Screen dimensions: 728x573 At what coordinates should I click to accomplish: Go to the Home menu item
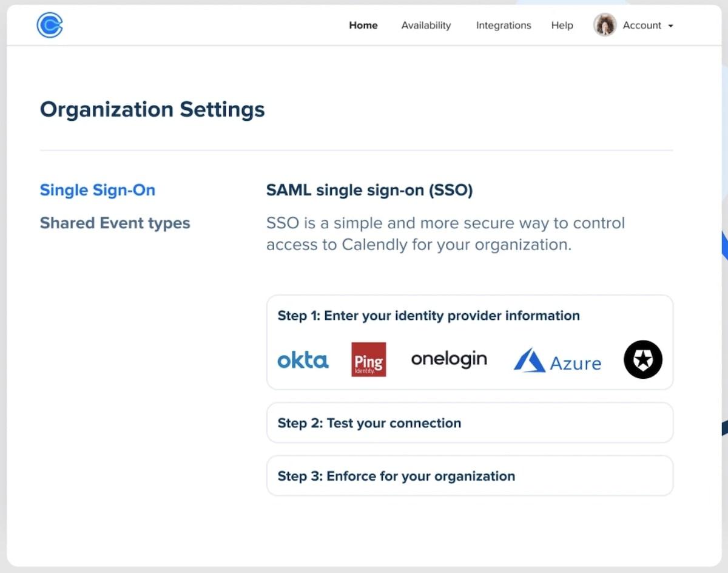[363, 25]
